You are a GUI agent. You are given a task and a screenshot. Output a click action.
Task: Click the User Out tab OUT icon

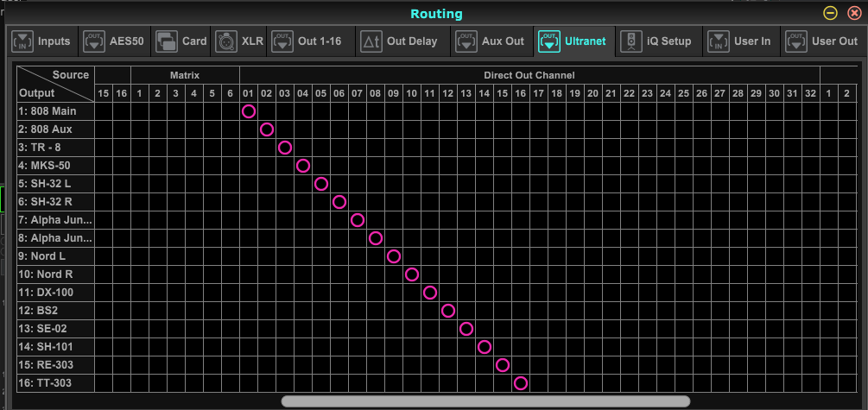796,41
